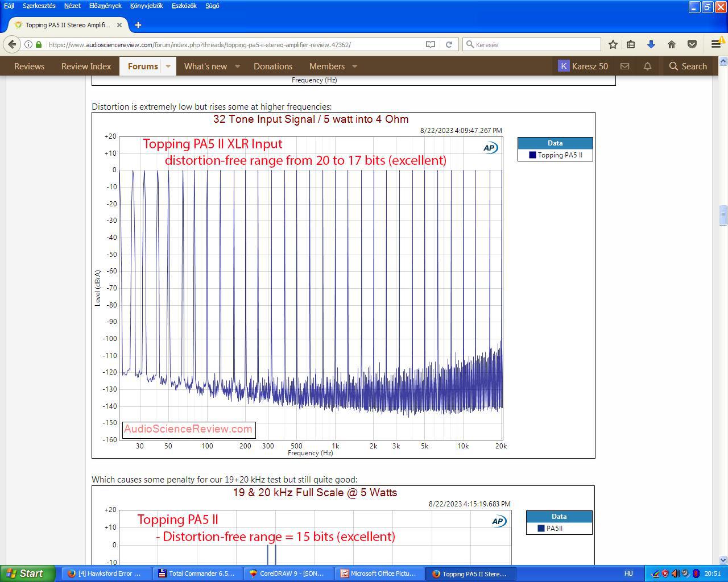
Task: Open the volume speaker tray icon
Action: pyautogui.click(x=675, y=573)
